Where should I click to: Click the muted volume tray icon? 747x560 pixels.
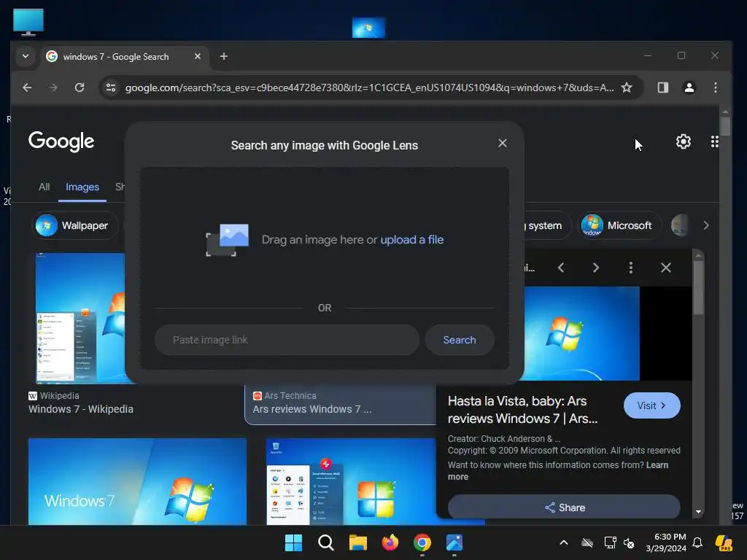tap(629, 542)
